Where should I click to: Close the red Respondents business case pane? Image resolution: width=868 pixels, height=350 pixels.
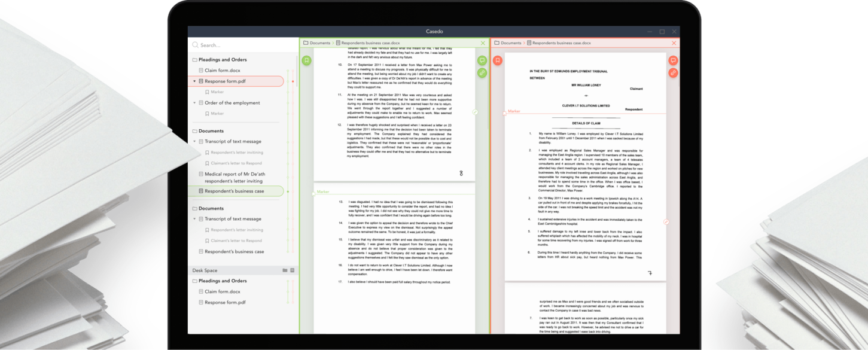click(674, 43)
